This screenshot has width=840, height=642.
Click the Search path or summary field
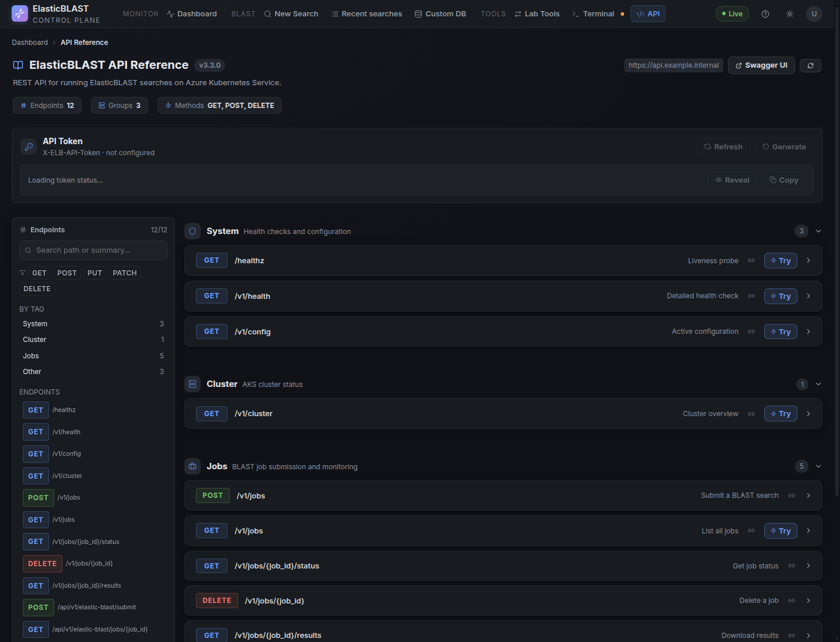(93, 250)
